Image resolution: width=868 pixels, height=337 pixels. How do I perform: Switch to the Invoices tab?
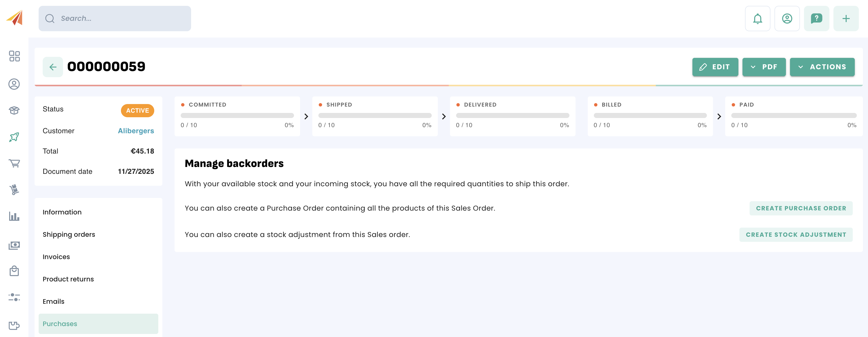56,257
